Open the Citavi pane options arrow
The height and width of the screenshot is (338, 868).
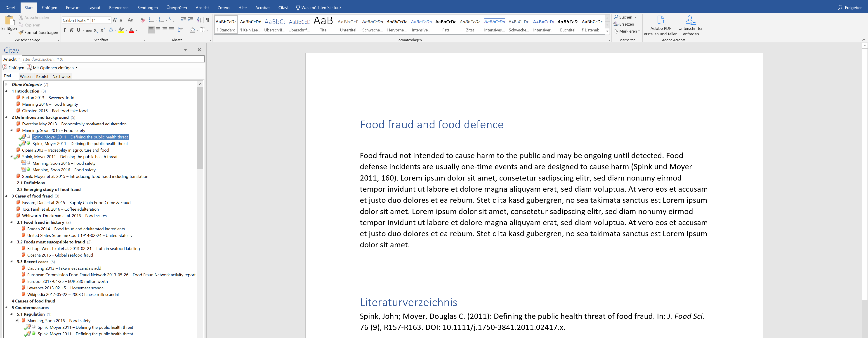coord(185,50)
